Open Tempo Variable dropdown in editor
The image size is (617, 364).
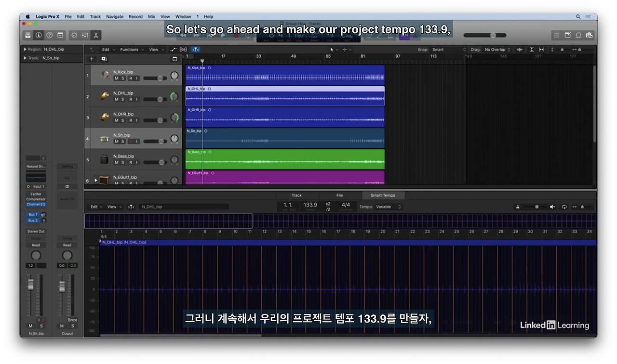[389, 207]
